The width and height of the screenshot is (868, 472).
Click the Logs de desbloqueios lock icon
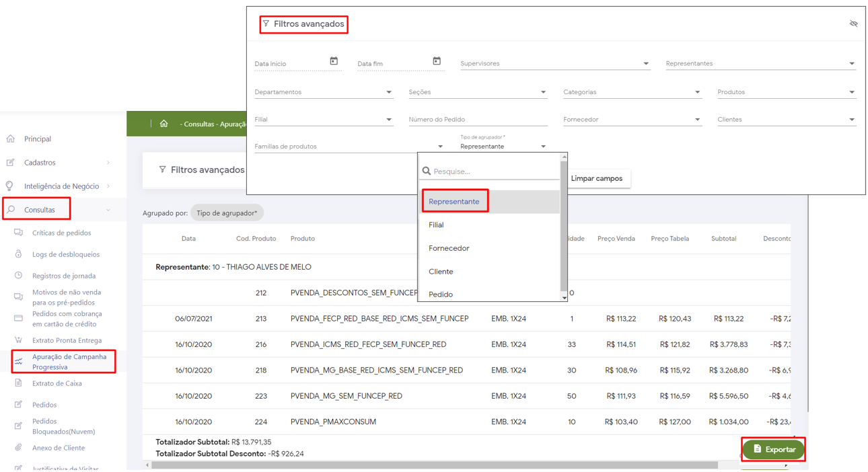point(18,254)
